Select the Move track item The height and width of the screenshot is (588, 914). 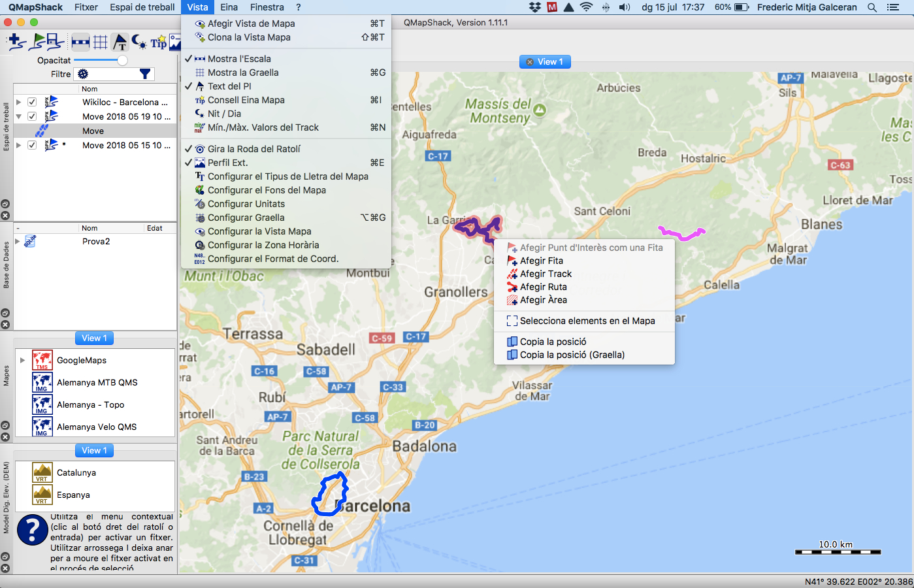click(x=93, y=131)
